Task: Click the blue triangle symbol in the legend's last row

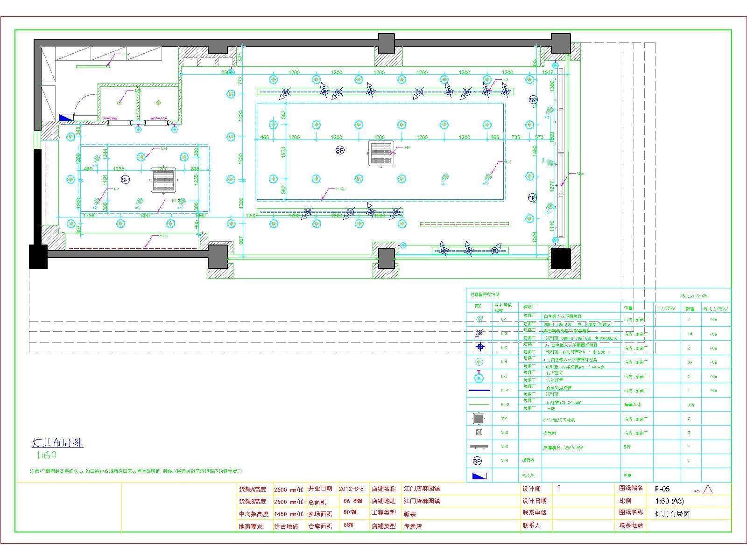Action: (x=479, y=476)
